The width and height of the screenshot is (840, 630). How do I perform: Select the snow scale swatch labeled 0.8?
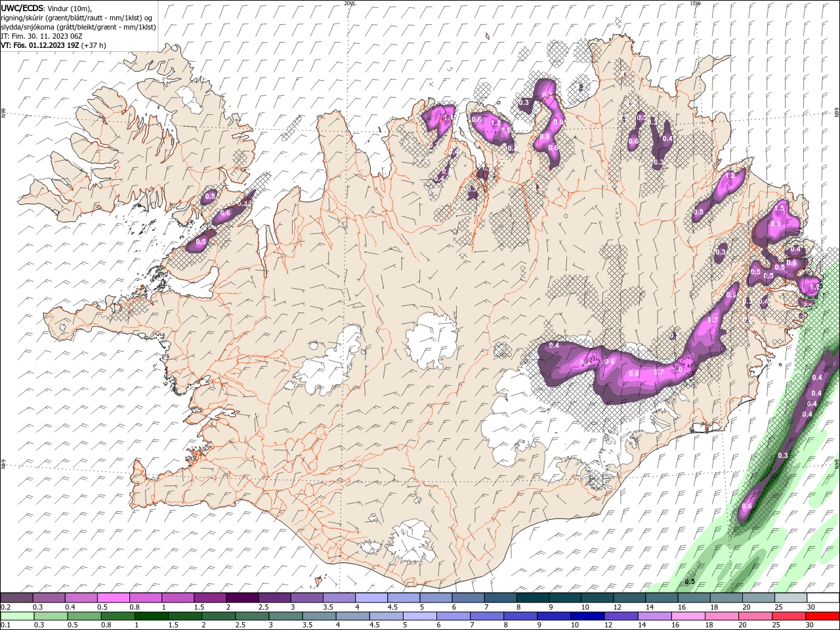point(145,597)
